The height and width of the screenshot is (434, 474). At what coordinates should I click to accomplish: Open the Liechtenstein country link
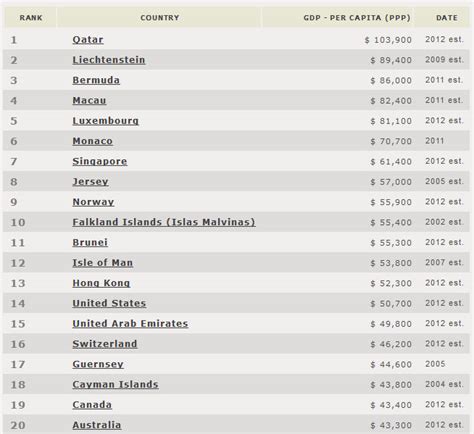click(x=109, y=60)
